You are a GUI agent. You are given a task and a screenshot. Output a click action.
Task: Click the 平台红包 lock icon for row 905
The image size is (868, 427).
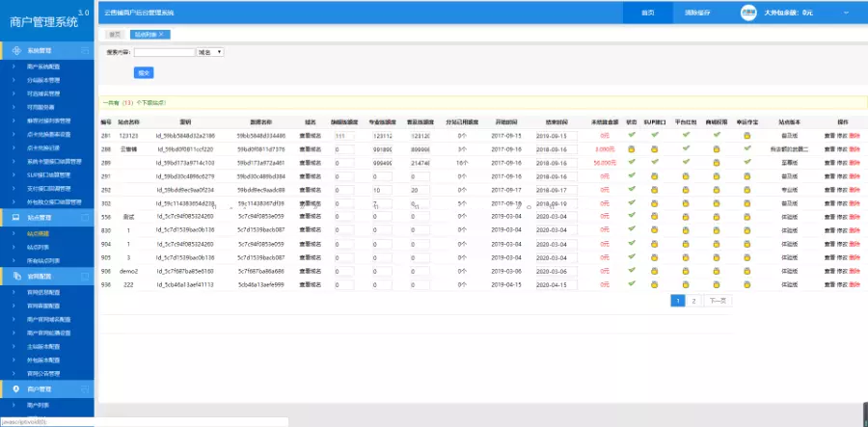[x=686, y=257]
